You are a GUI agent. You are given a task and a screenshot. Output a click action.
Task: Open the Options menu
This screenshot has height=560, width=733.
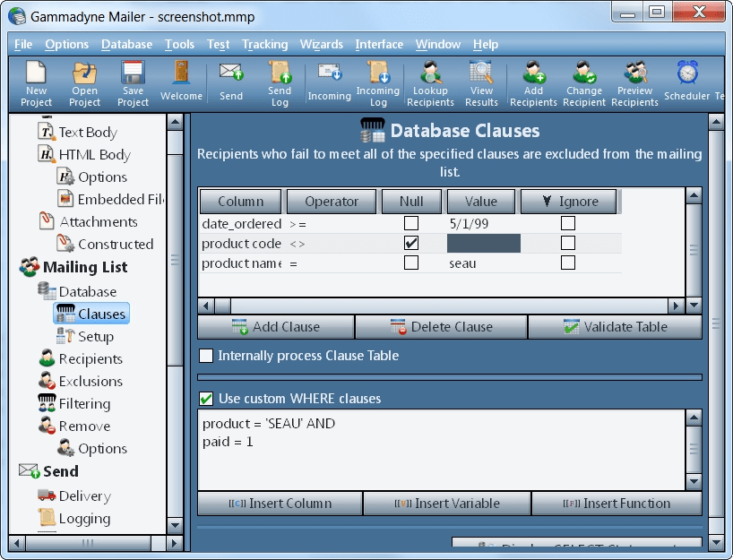(x=67, y=45)
